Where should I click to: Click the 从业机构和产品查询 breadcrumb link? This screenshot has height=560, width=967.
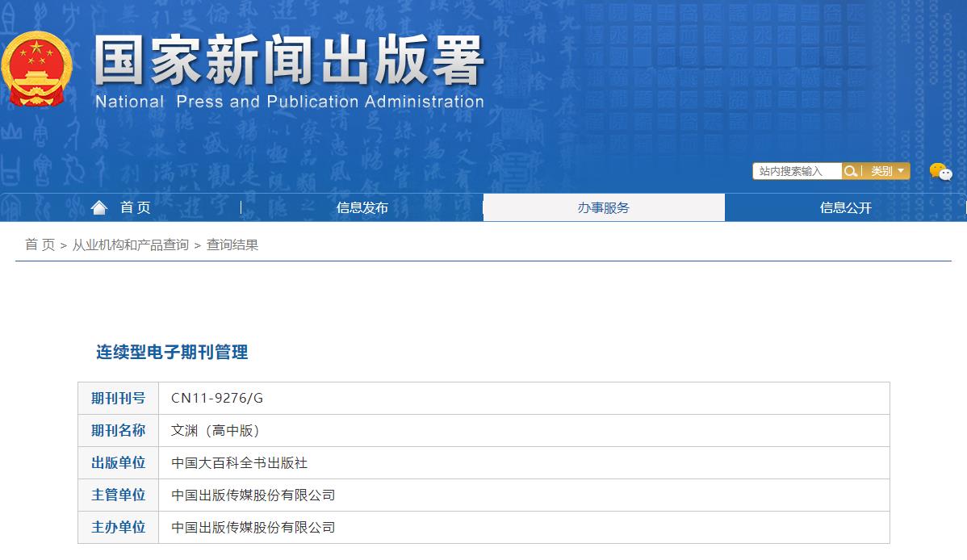(130, 244)
